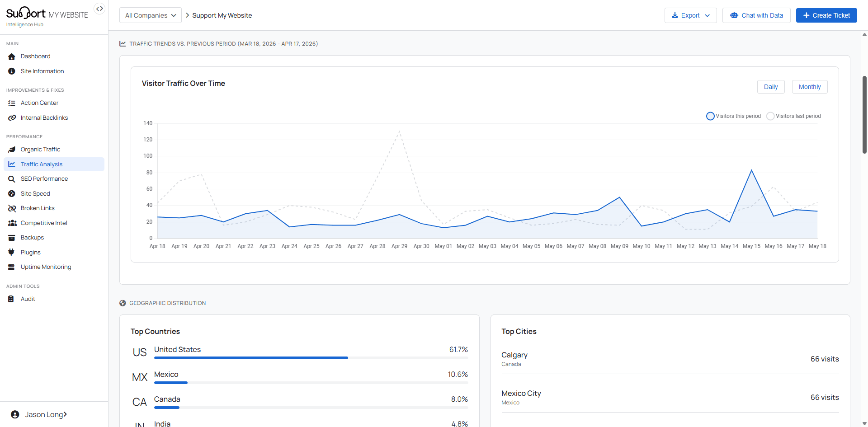Screen dimensions: 868x427
Task: Open the Competitive Intel page
Action: pos(54,223)
